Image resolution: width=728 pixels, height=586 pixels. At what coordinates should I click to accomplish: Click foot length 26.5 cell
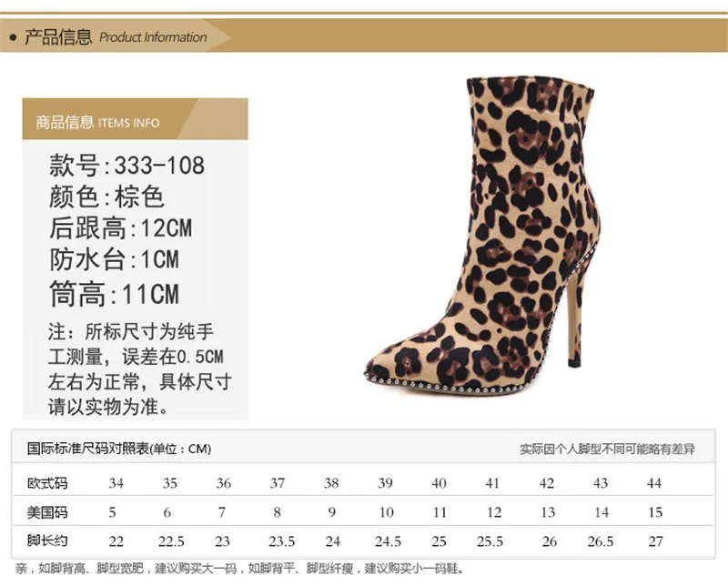(x=601, y=541)
